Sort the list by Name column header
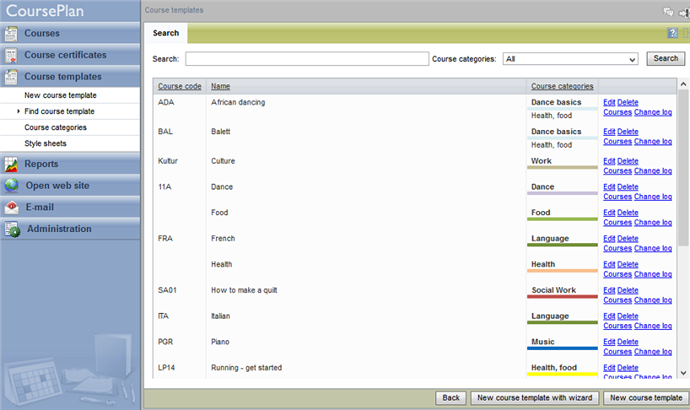Screen dimensions: 690x410 (220, 86)
